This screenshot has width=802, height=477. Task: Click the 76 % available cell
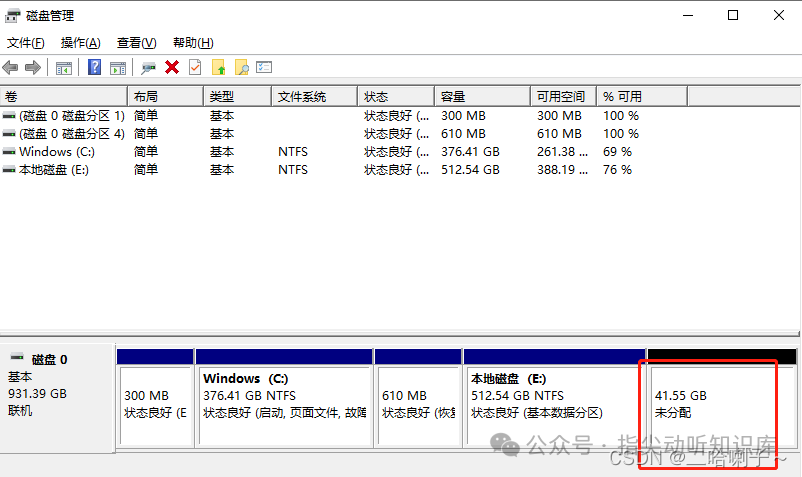[617, 170]
